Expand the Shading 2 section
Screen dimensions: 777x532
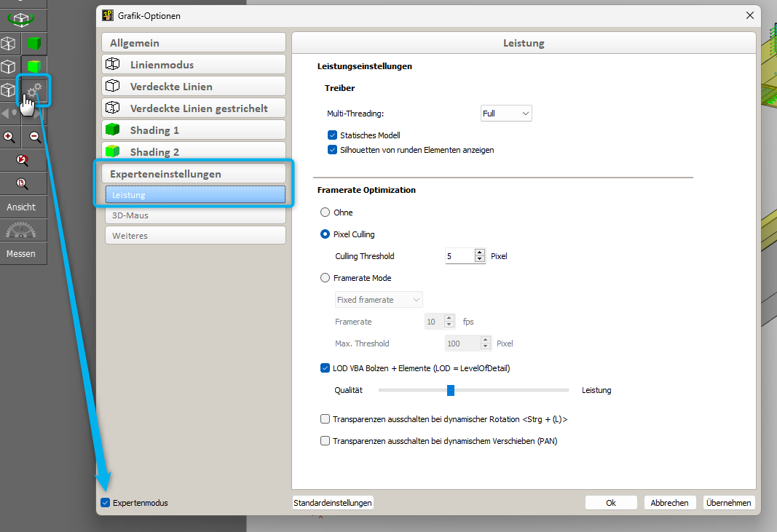(193, 152)
